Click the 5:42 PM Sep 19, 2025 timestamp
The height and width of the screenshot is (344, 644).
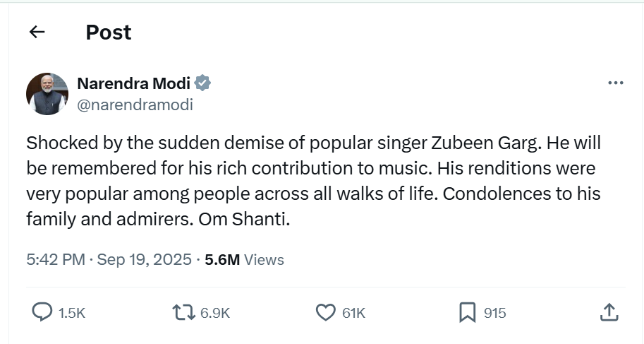[x=109, y=260]
